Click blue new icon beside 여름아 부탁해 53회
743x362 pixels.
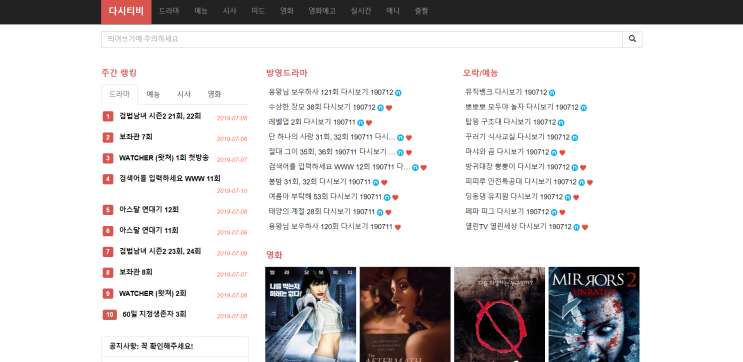pos(387,198)
